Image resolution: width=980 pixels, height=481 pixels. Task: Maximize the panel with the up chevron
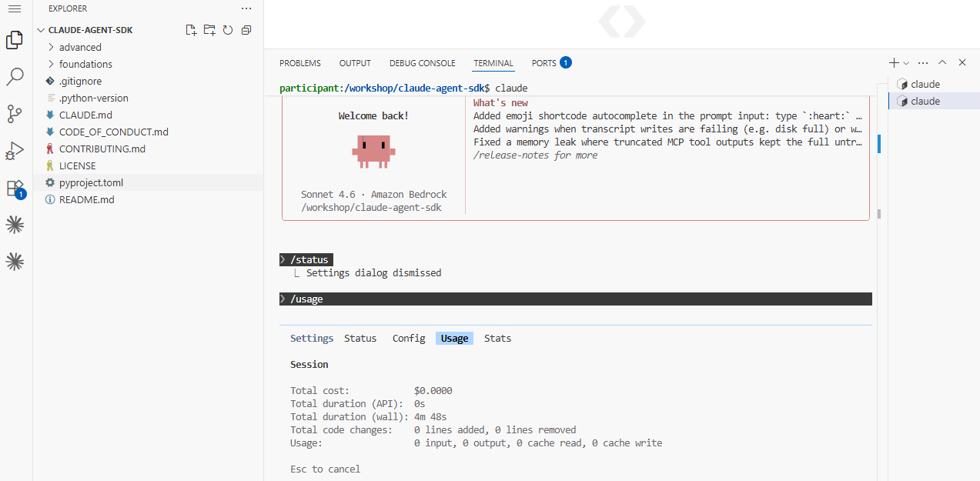[942, 63]
